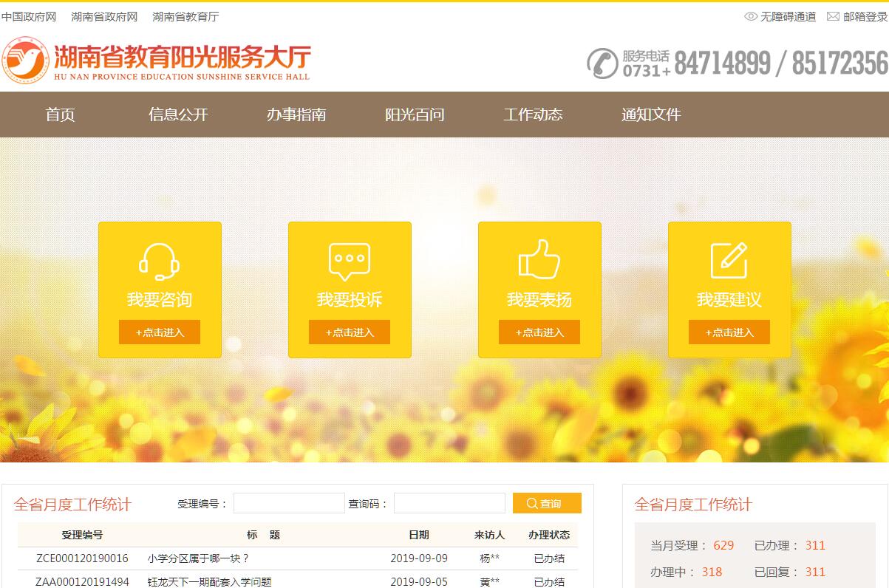889x588 pixels.
Task: Focus the 受理编号 input field
Action: 289,503
